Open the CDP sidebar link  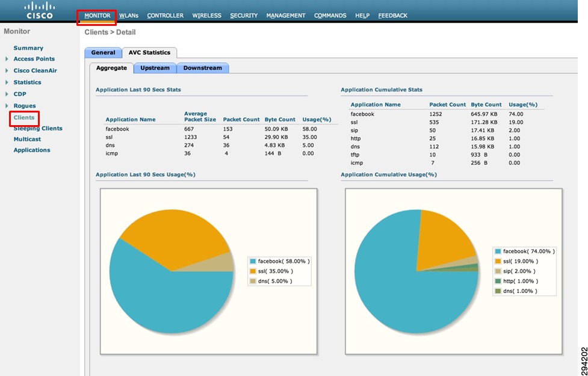point(20,94)
